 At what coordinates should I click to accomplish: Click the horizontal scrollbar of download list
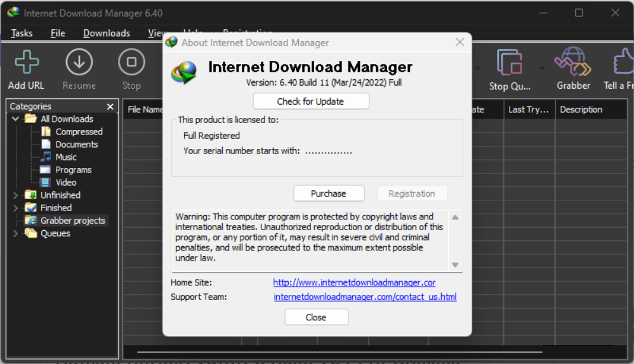click(x=340, y=353)
